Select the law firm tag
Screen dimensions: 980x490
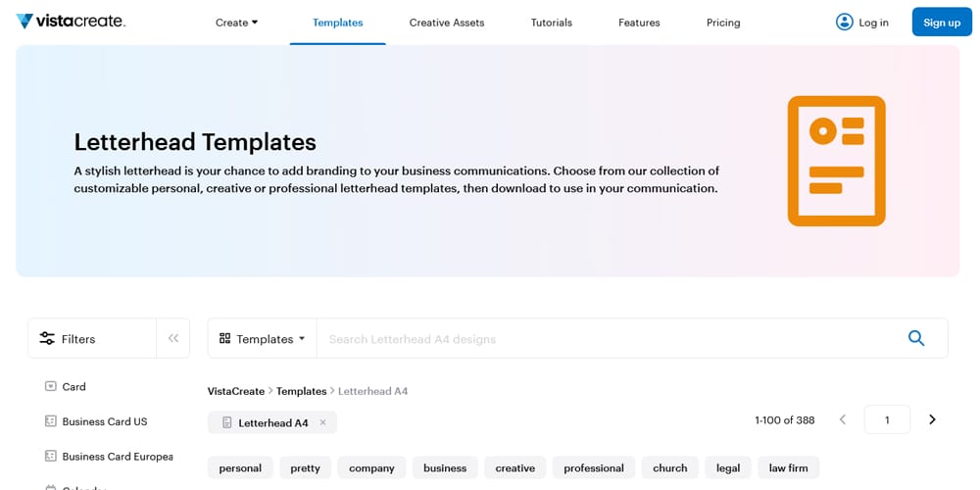click(788, 467)
